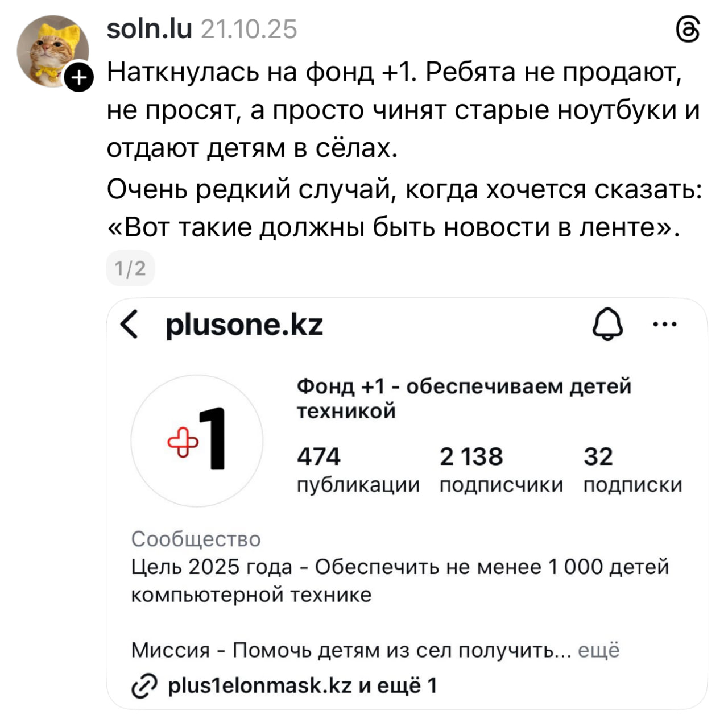Click the plusone.kz profile header title
This screenshot has width=728, height=719.
tap(244, 325)
